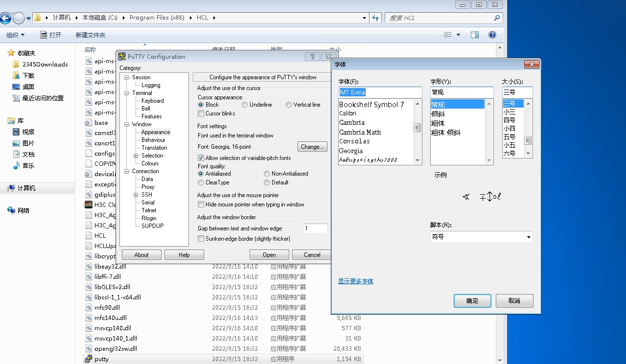This screenshot has height=364, width=626.
Task: Click the back arrow in Explorer
Action: coord(5,19)
